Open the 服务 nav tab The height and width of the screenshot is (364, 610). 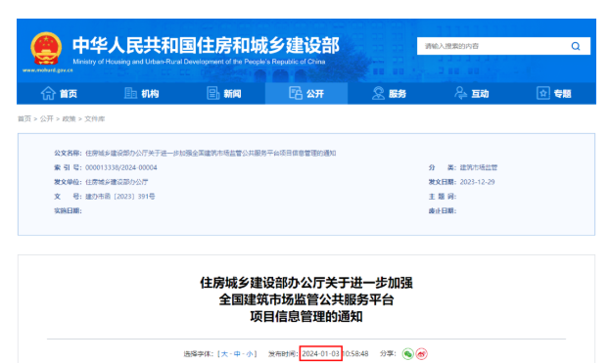[389, 93]
